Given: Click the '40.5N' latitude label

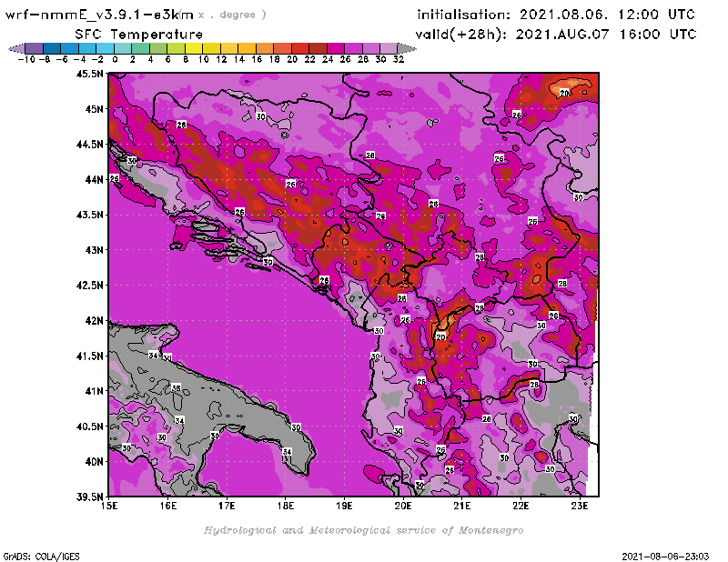Looking at the screenshot, I should (89, 427).
